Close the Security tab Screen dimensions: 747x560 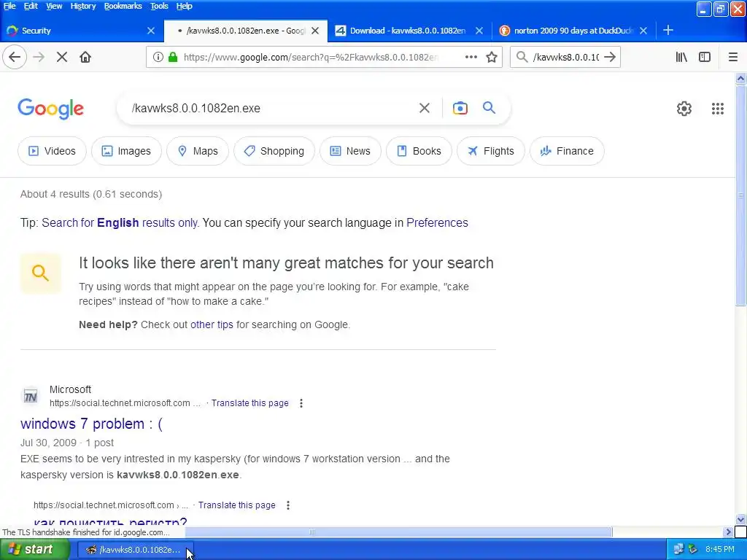click(x=151, y=31)
